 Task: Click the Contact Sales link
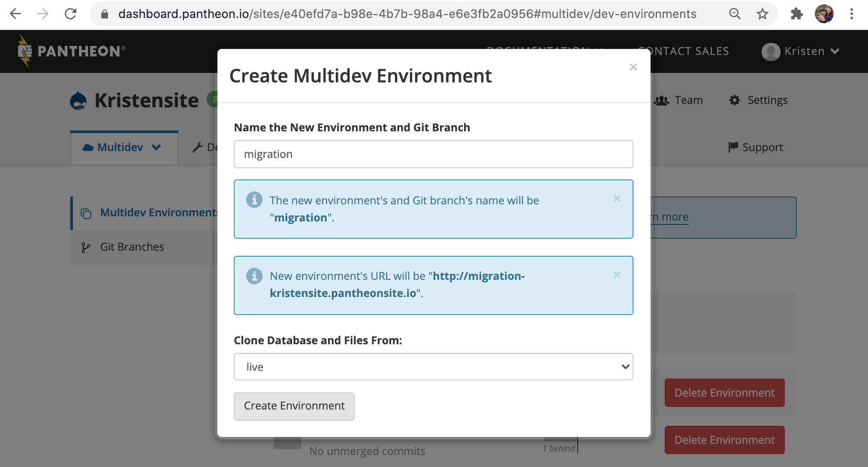tap(684, 51)
